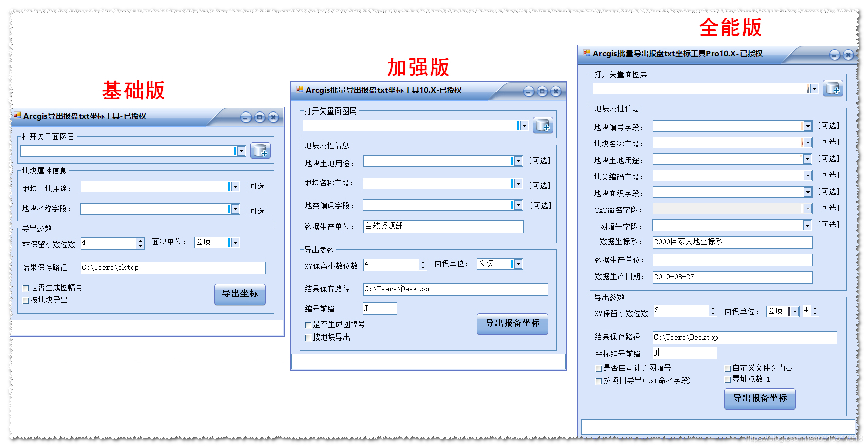Click 数据坐标系 field in 全能版 window
Screen dimensions: 868x448
[732, 242]
